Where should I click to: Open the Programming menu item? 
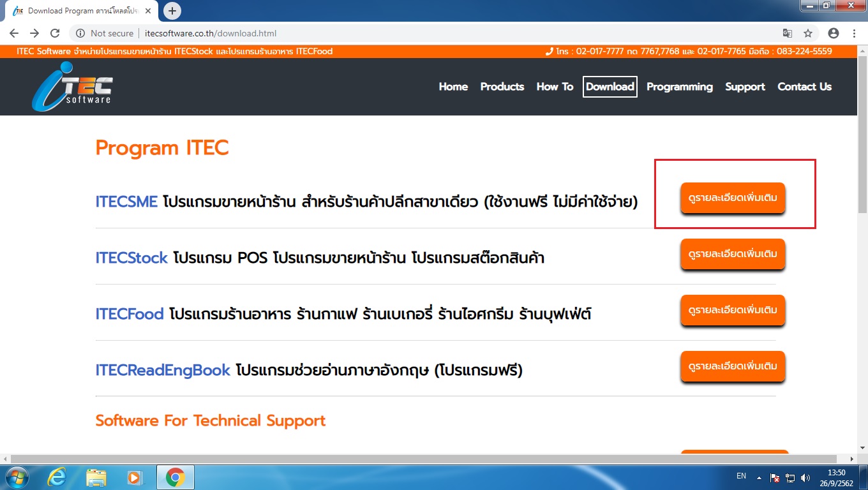pos(680,87)
